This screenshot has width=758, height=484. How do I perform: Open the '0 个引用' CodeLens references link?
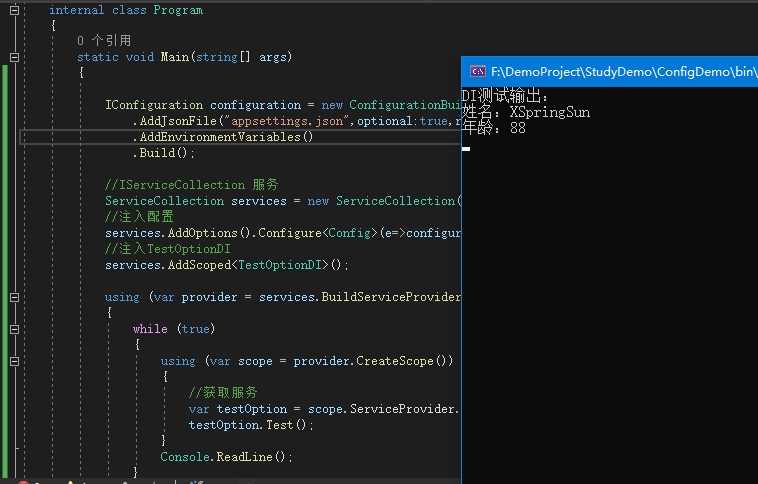pos(103,41)
